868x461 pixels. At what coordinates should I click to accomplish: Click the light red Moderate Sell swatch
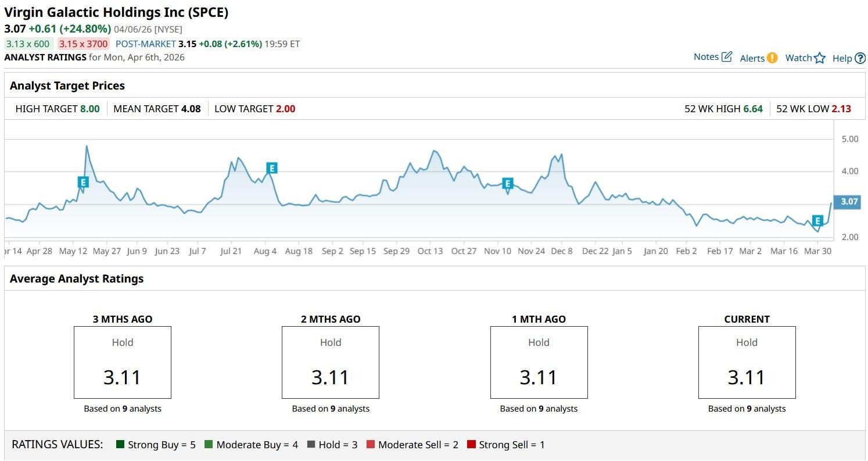tap(371, 445)
